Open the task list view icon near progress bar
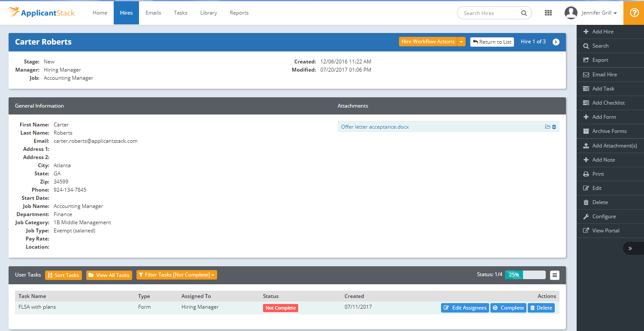 pyautogui.click(x=555, y=275)
